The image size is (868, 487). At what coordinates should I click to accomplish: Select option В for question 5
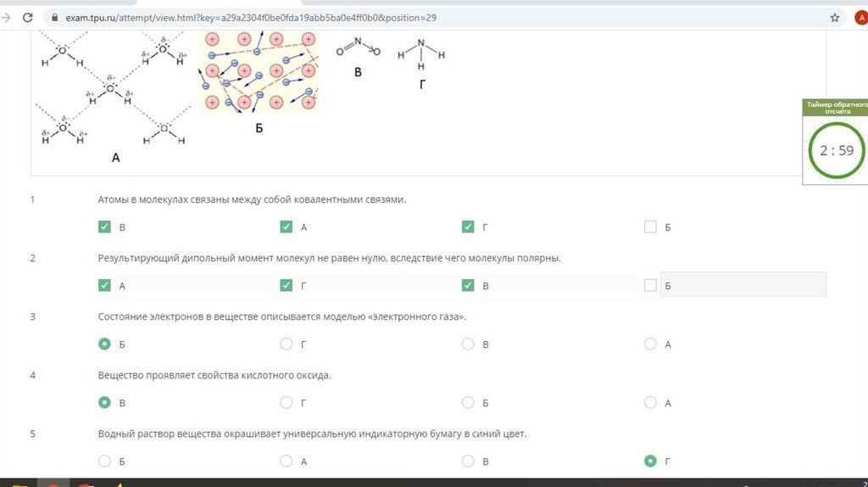(468, 461)
